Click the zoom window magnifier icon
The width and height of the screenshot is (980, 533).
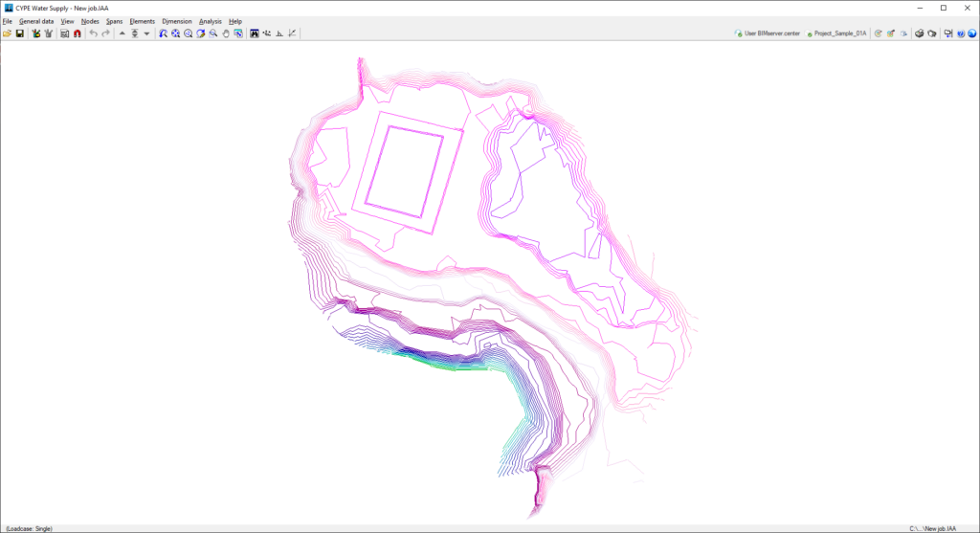[213, 33]
